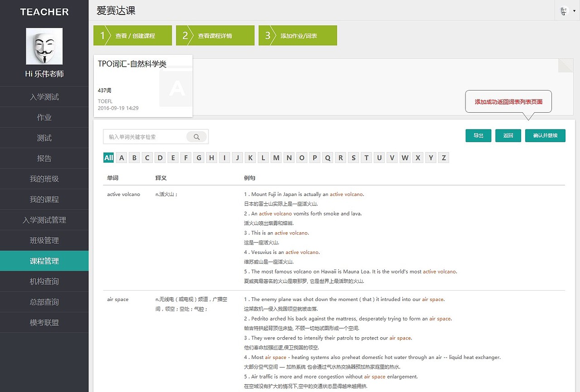Open 课程管理 in the sidebar

(44, 261)
